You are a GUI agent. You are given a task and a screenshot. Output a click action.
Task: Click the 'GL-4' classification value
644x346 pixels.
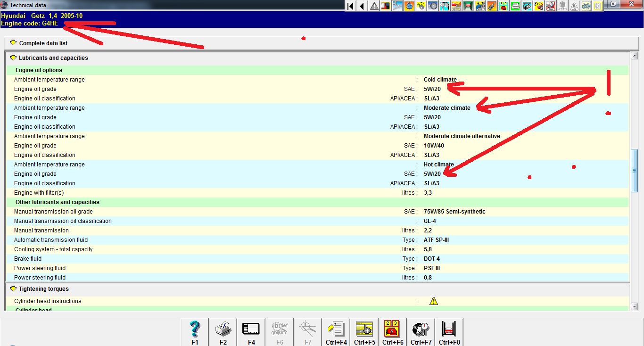[430, 221]
